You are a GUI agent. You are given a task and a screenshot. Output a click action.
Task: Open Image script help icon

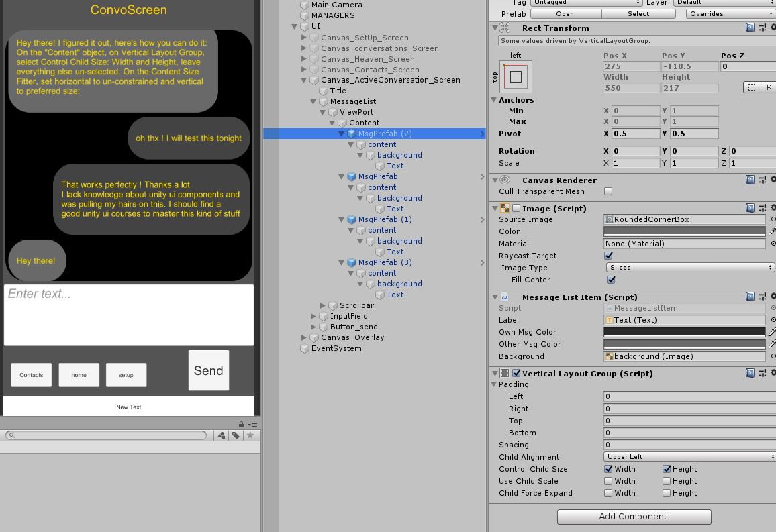click(750, 208)
